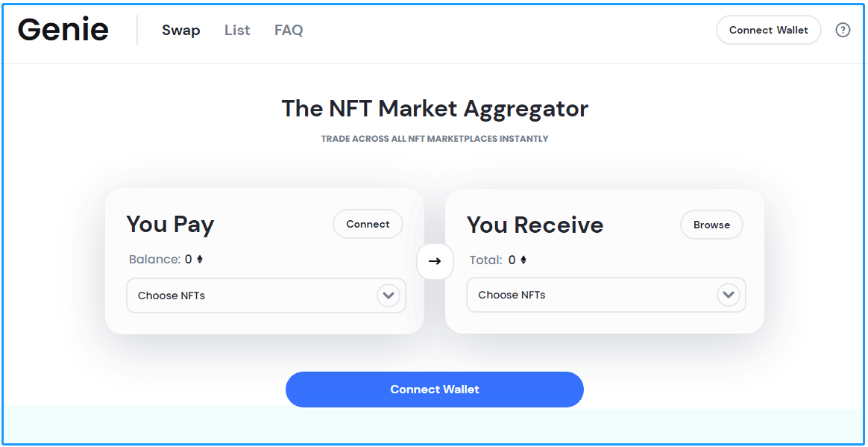Screen dimensions: 868x447
Task: Click the swap direction arrow button
Action: [x=435, y=261]
